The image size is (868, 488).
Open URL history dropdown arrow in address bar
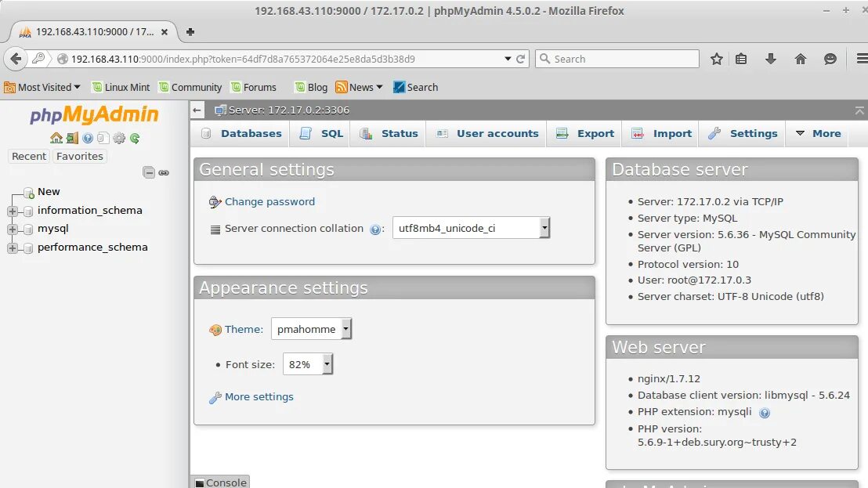click(508, 59)
